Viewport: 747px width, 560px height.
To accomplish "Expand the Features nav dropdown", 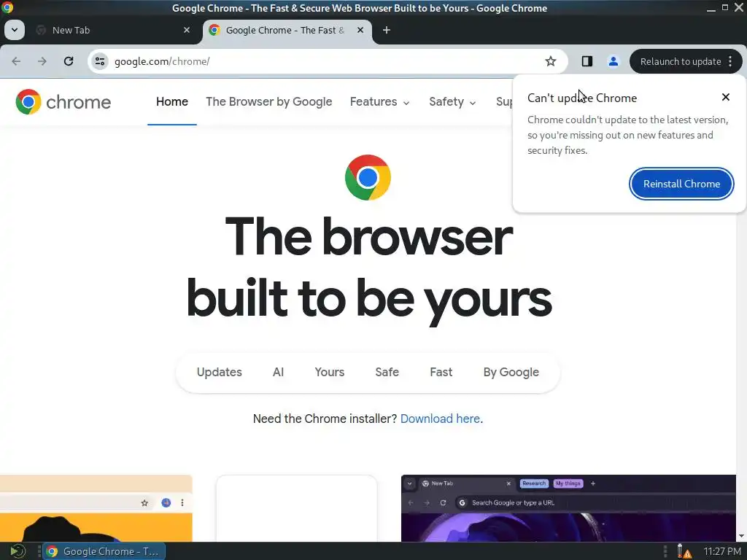I will [x=379, y=102].
